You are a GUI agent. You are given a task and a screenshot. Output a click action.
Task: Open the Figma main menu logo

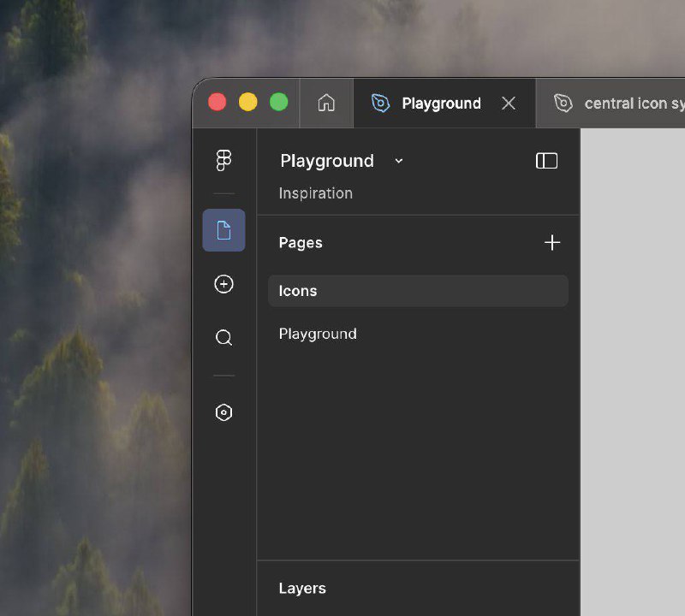pyautogui.click(x=223, y=161)
